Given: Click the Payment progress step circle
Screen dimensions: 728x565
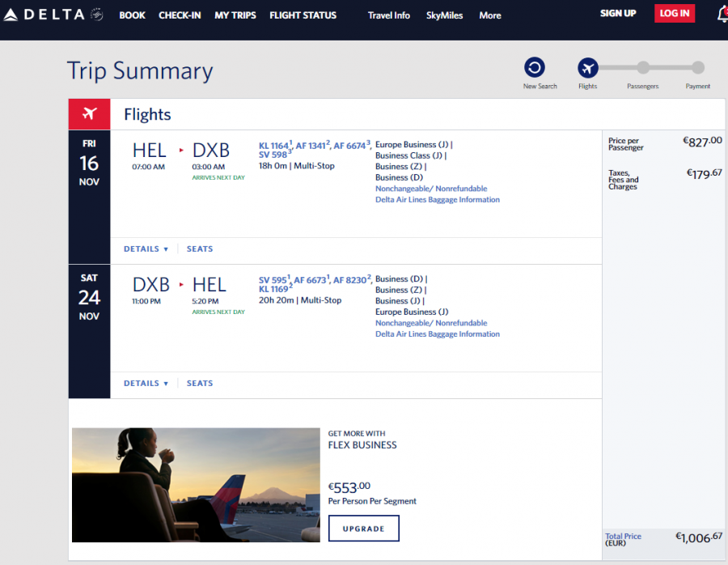Looking at the screenshot, I should click(x=698, y=67).
